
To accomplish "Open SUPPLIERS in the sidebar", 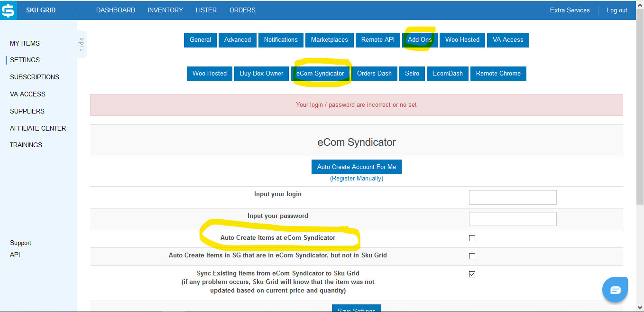I will point(27,111).
